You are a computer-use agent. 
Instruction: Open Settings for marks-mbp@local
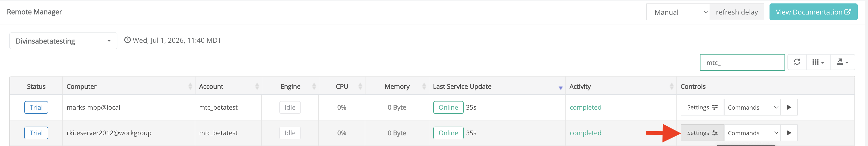pyautogui.click(x=702, y=107)
